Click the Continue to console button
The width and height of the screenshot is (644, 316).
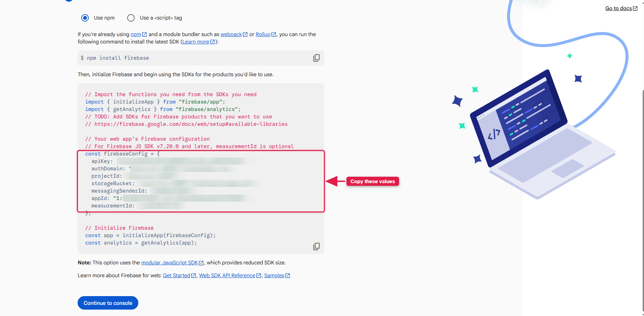click(x=108, y=303)
